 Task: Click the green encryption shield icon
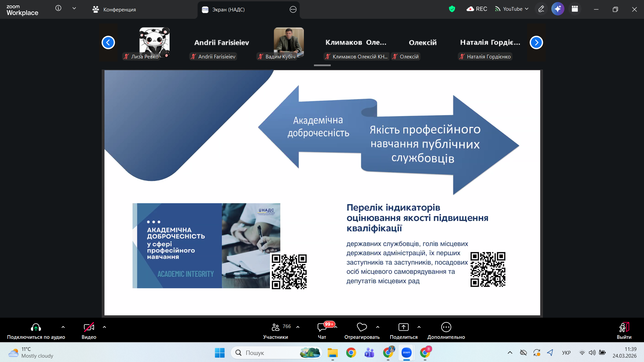(452, 9)
